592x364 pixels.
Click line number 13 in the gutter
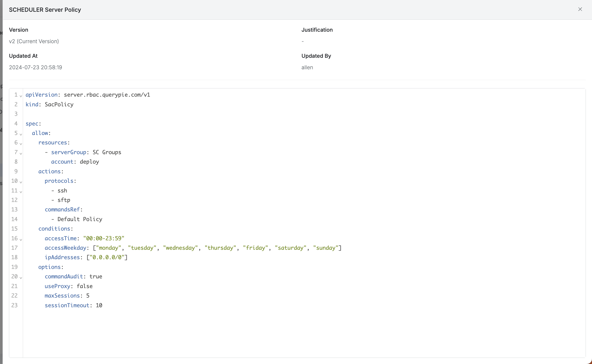[14, 210]
